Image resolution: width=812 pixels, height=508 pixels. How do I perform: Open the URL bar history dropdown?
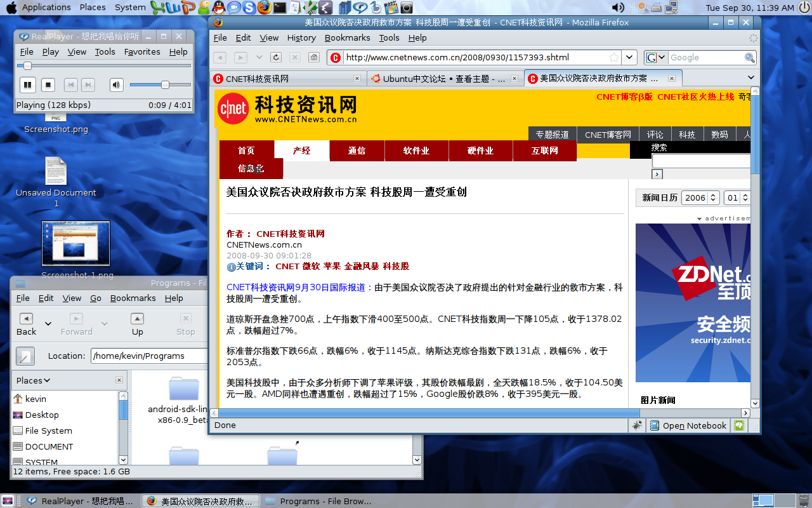629,58
